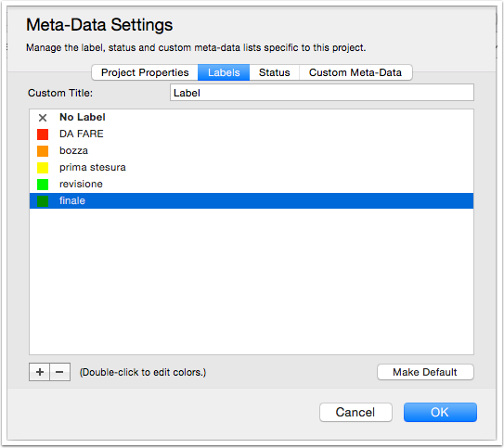Switch to the Custom Meta-Data tab
Viewport: 504px width, 448px height.
[355, 72]
